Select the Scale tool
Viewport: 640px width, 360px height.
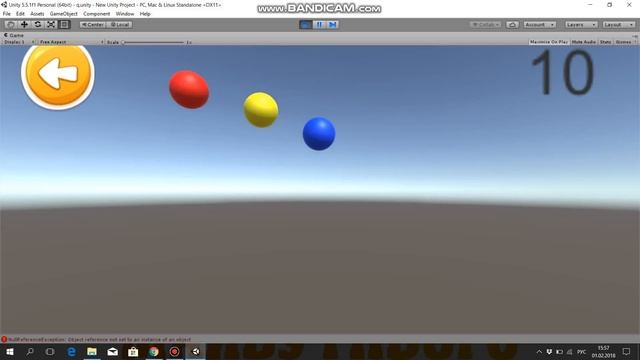51,24
